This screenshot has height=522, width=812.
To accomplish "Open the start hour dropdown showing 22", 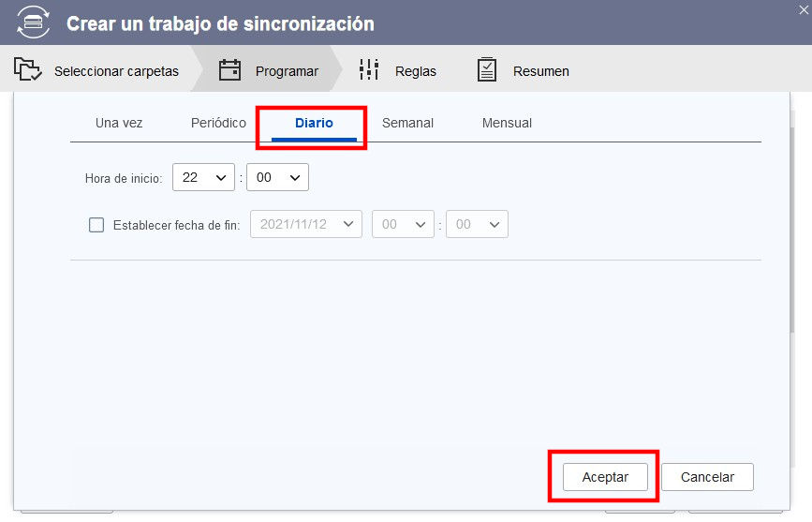I will 203,177.
